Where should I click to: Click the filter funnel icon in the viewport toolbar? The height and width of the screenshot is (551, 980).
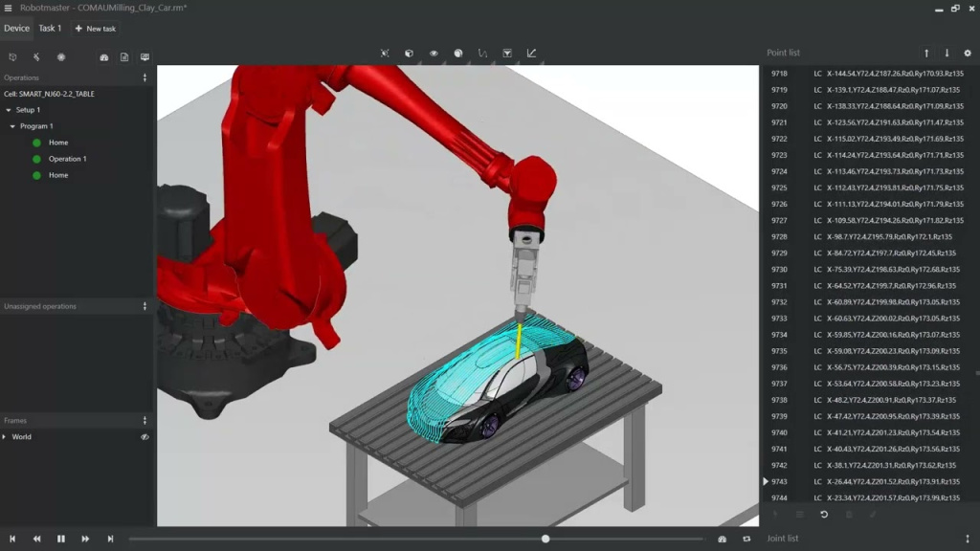pos(507,54)
